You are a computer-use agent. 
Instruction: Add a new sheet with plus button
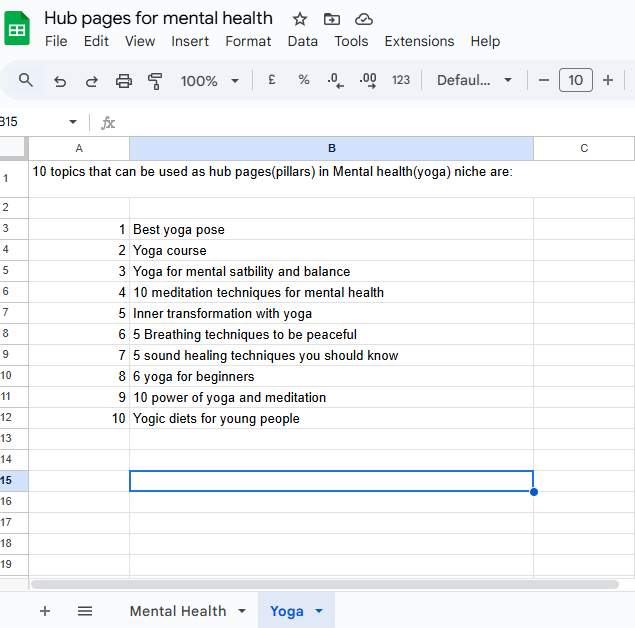pyautogui.click(x=45, y=611)
